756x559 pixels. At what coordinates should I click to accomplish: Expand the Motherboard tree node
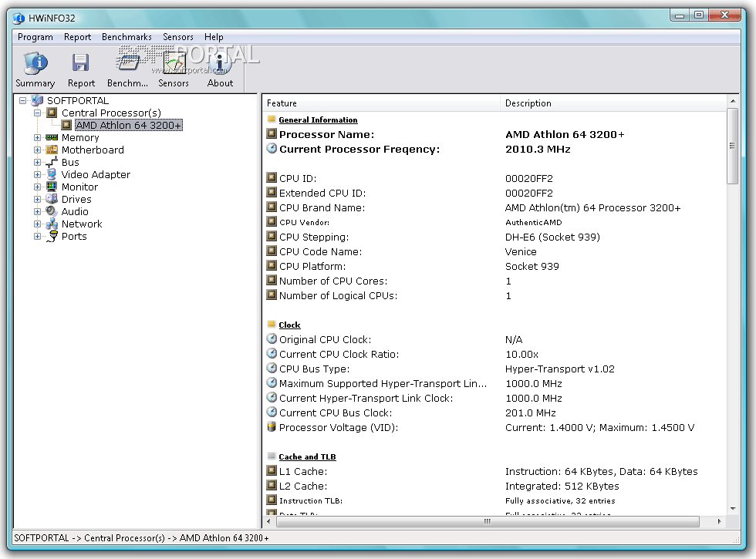pyautogui.click(x=37, y=150)
